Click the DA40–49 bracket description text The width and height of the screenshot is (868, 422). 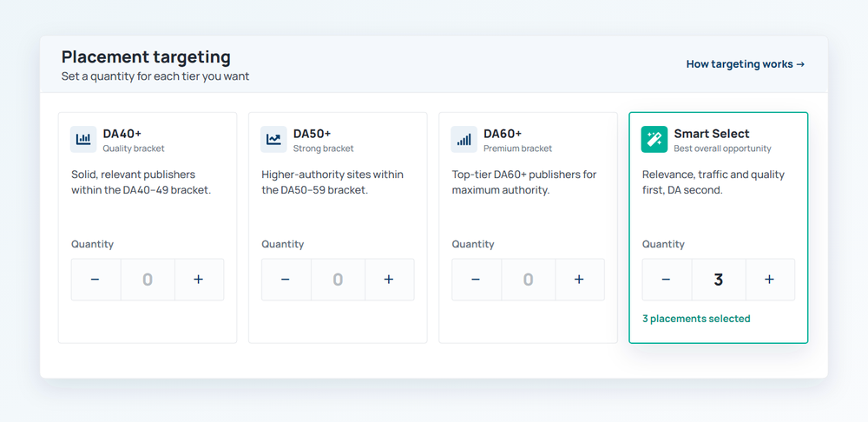141,182
